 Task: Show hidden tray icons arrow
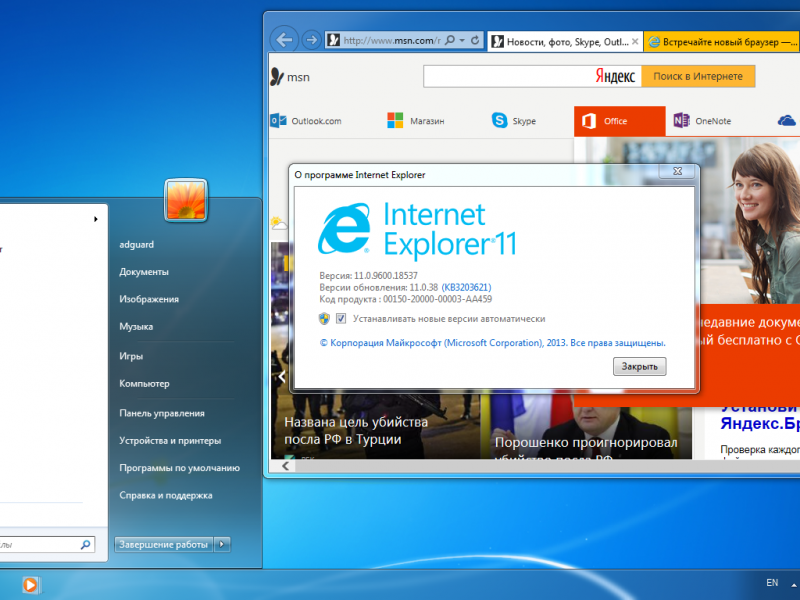pos(794,585)
